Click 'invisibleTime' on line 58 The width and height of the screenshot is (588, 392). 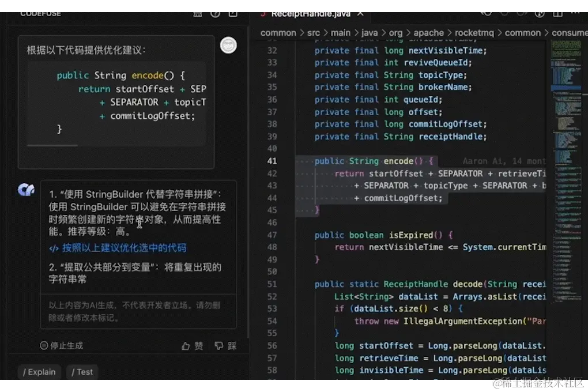coord(391,370)
